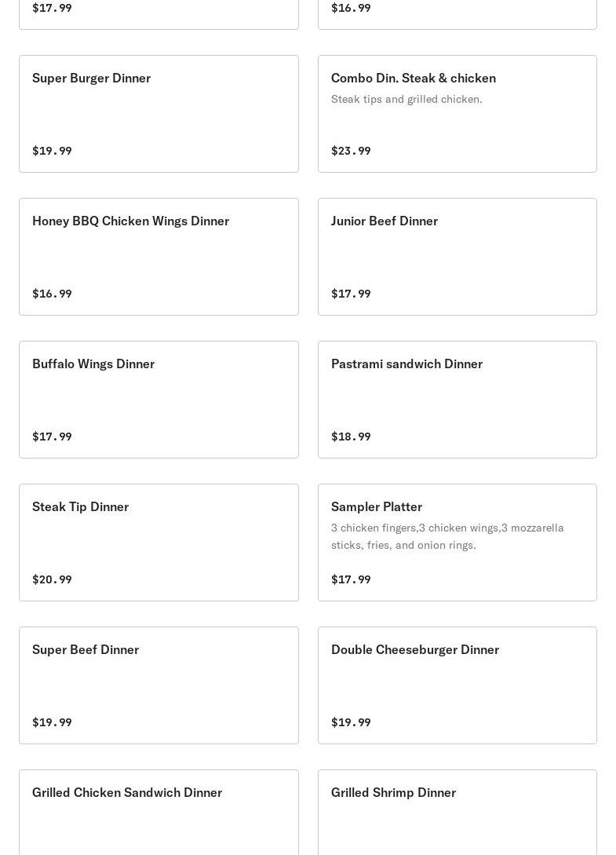616x855 pixels.
Task: Click 'Steak tips and grilled chicken' description
Action: click(x=406, y=99)
